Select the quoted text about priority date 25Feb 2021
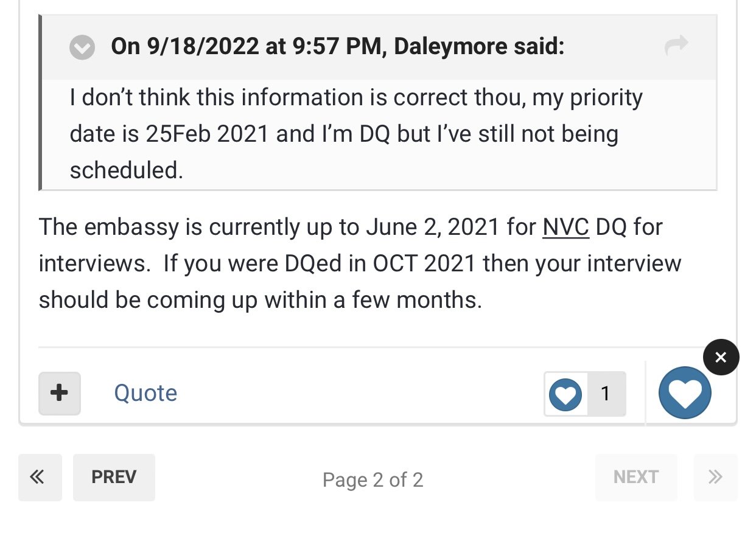This screenshot has height=536, width=756. tap(356, 134)
